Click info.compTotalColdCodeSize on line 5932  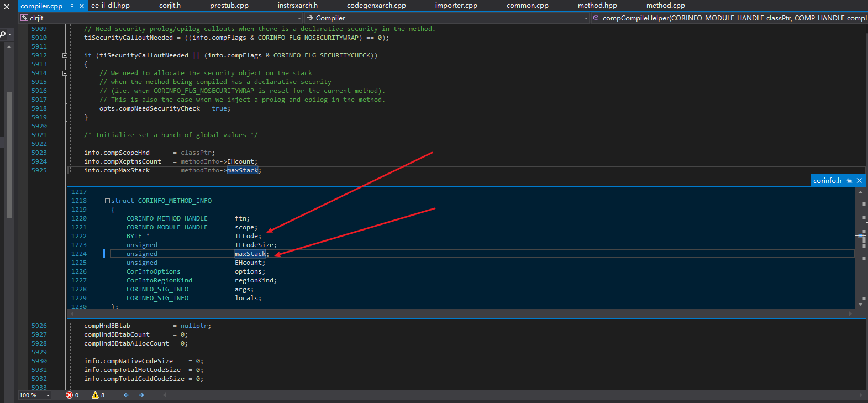coord(134,379)
